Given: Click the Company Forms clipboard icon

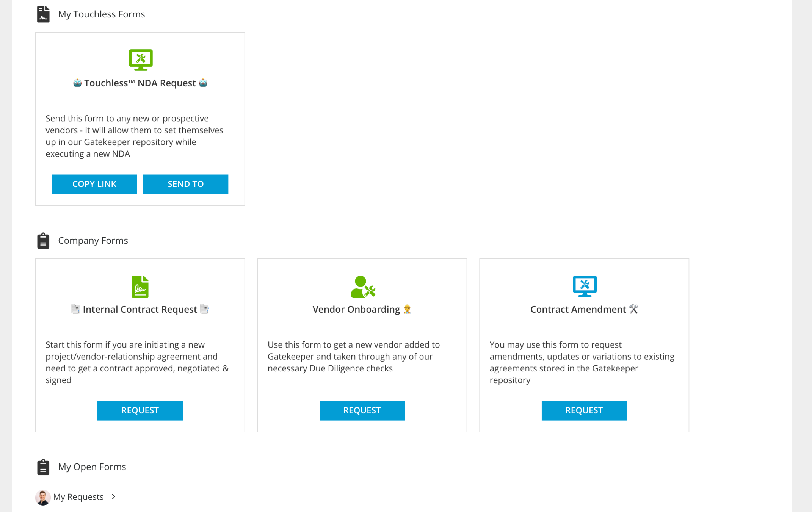Looking at the screenshot, I should point(43,241).
